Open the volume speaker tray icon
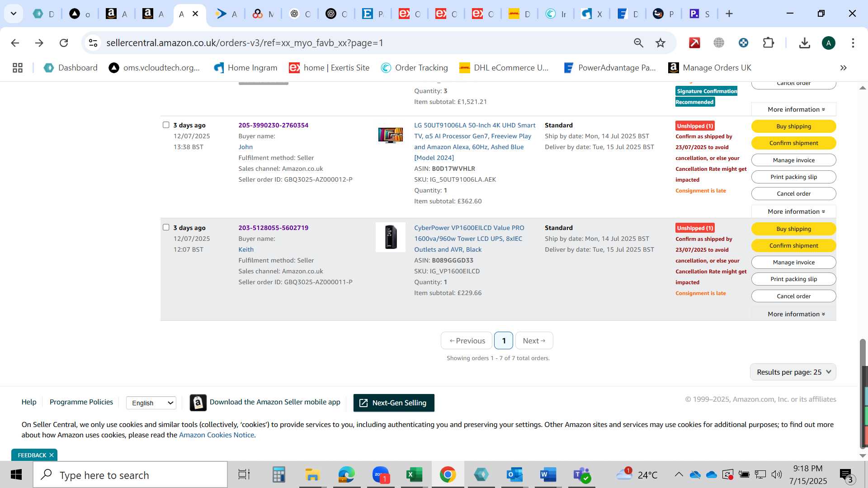 click(x=776, y=474)
